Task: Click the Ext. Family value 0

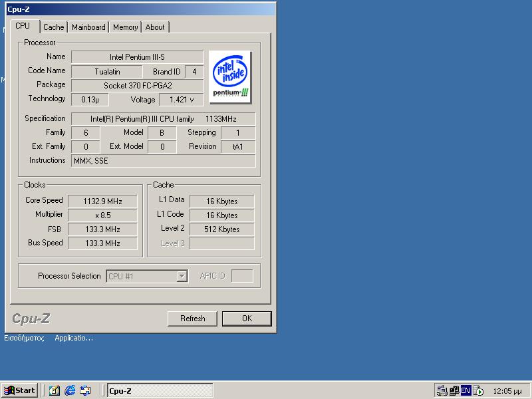Action: tap(86, 146)
